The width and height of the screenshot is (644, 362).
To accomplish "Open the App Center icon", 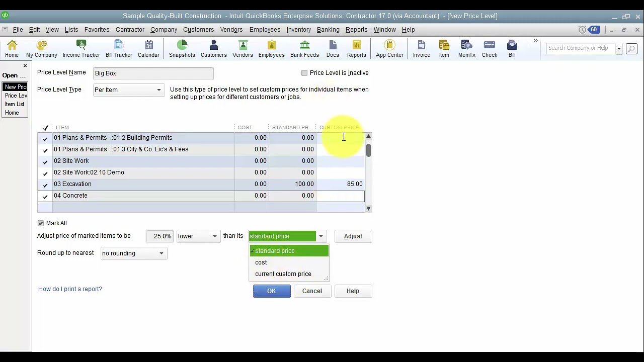I will click(x=389, y=49).
